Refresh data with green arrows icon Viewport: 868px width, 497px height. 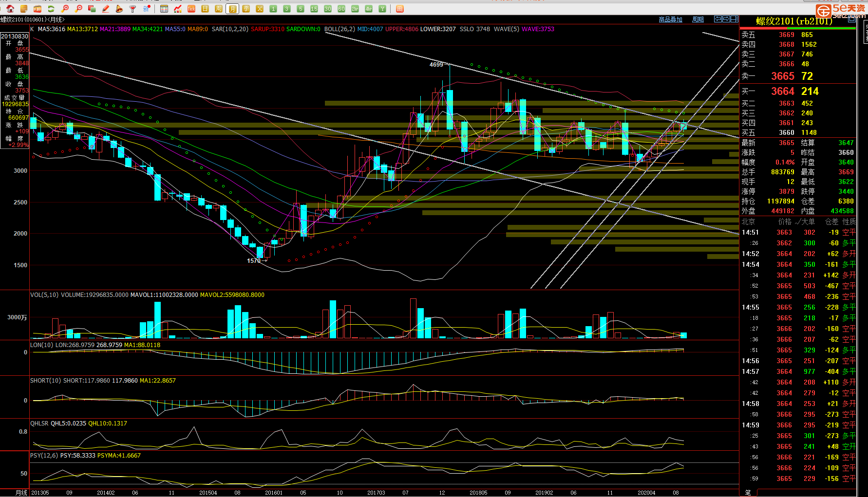tap(51, 9)
